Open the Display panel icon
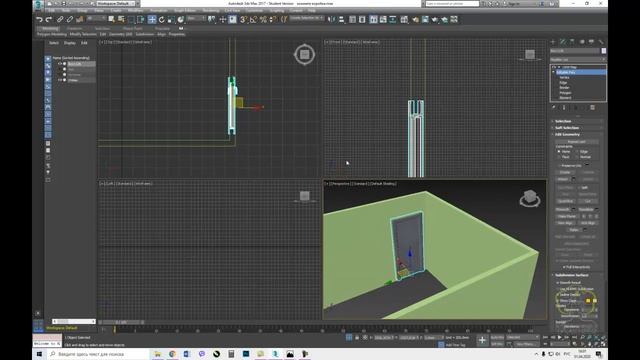This screenshot has width=640, height=360. (x=591, y=42)
